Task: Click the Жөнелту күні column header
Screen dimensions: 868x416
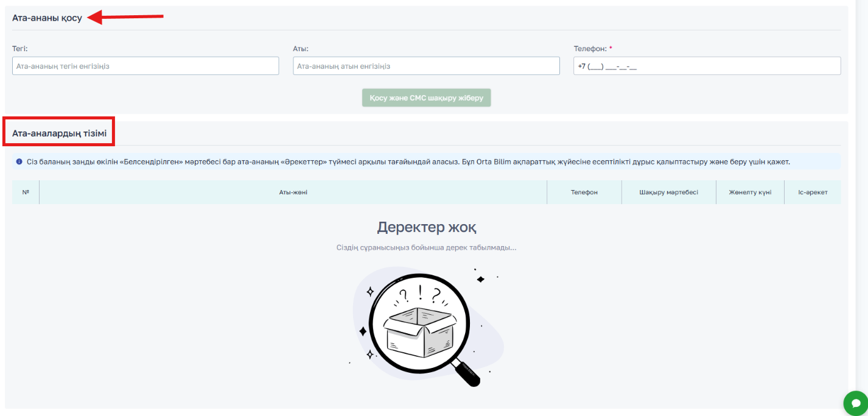Action: (x=750, y=192)
